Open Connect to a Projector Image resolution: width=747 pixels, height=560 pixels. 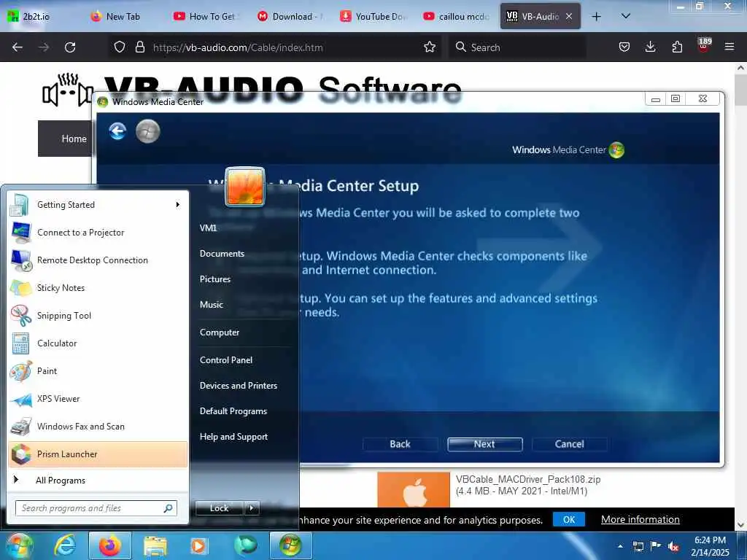point(98,233)
